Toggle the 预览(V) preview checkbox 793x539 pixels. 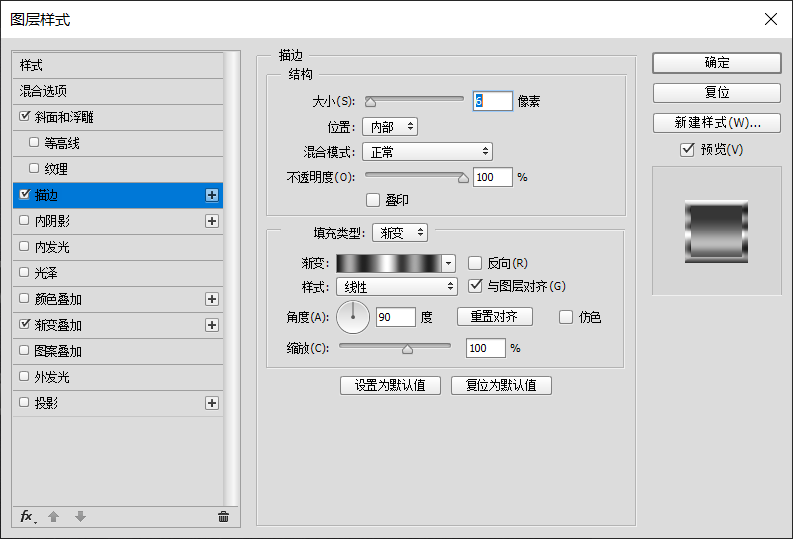click(x=687, y=150)
